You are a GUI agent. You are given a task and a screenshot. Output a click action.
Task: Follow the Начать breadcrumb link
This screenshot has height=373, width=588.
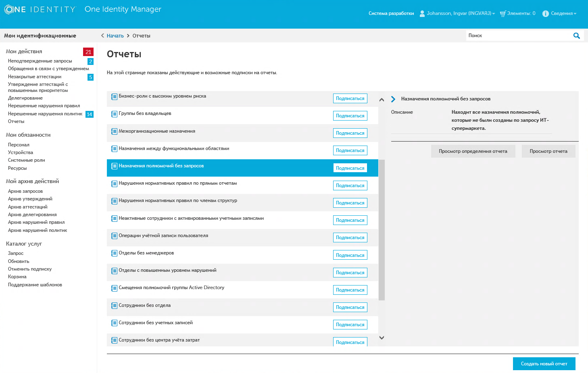(x=115, y=36)
